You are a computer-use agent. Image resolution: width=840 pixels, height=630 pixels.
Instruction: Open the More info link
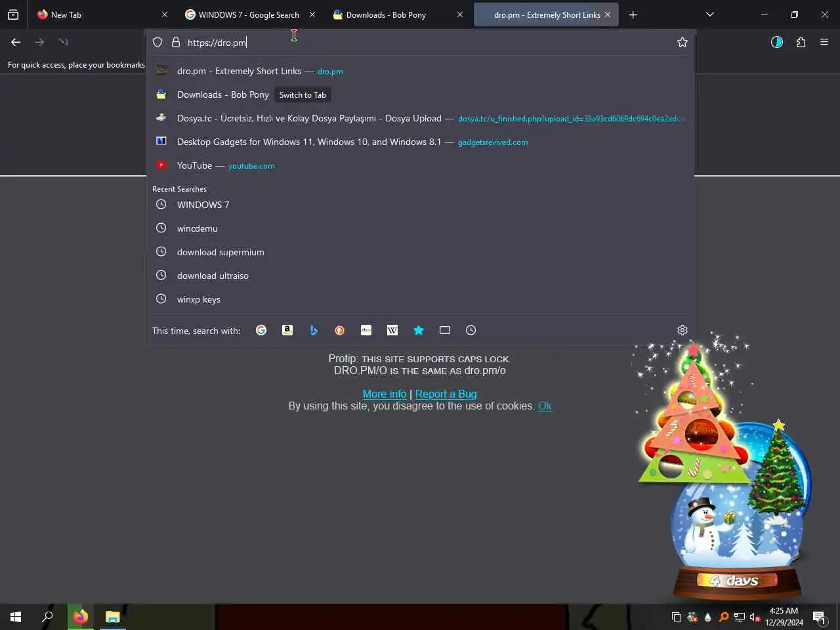pos(385,394)
